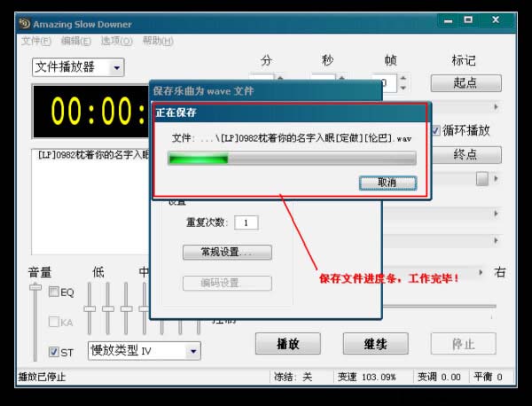Click the third equalizer band slider

point(126,308)
